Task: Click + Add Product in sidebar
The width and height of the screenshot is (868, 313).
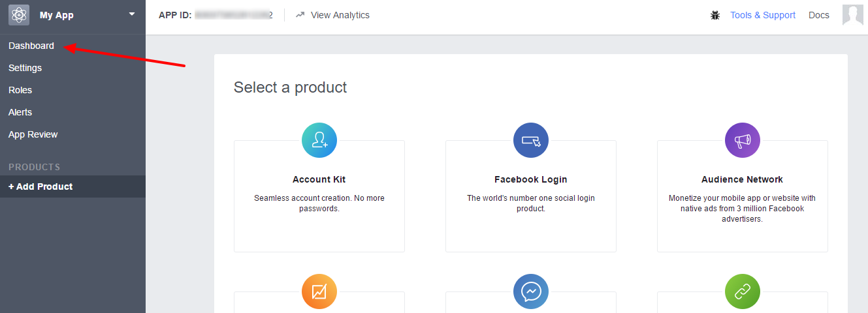Action: (x=72, y=186)
